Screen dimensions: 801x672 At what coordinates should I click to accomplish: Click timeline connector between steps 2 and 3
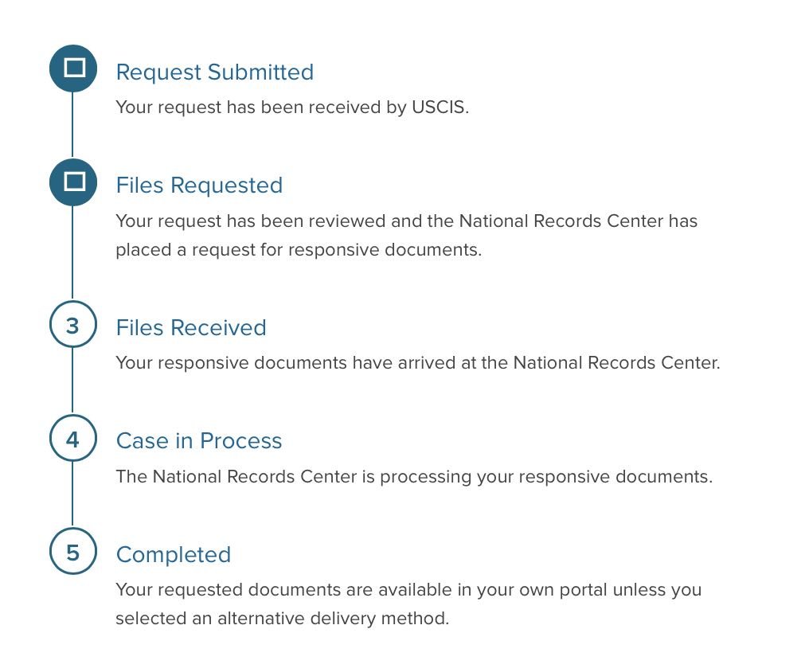coord(72,253)
